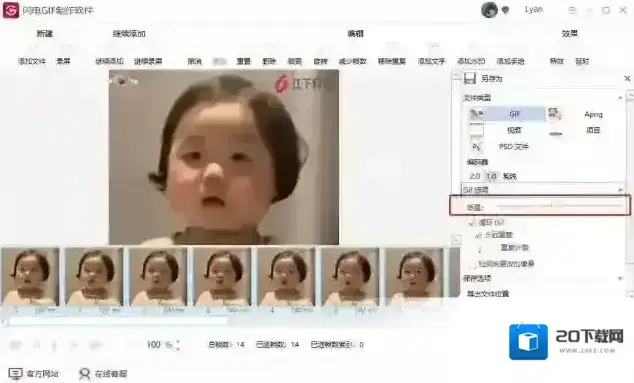Click the 100 % zoom field
This screenshot has width=634, height=383.
point(159,345)
